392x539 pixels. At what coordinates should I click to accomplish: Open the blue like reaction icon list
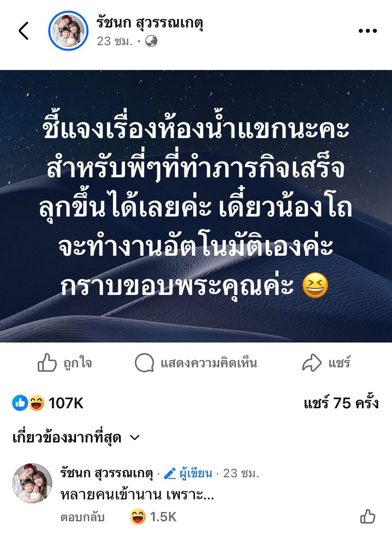pos(20,403)
